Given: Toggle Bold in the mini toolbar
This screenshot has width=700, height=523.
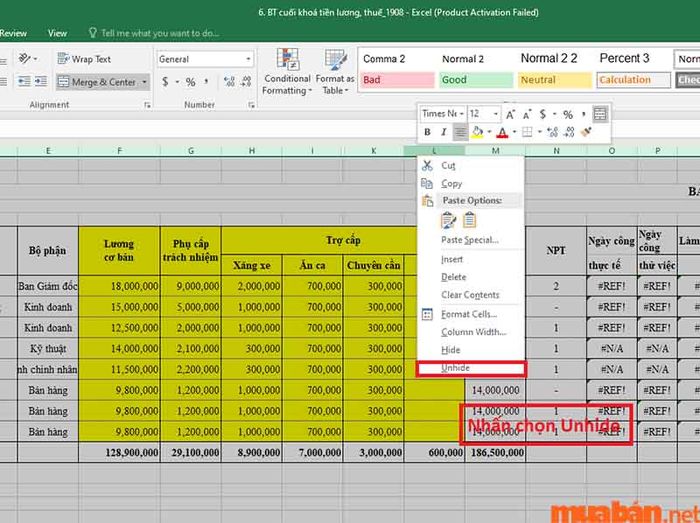Looking at the screenshot, I should tap(427, 132).
